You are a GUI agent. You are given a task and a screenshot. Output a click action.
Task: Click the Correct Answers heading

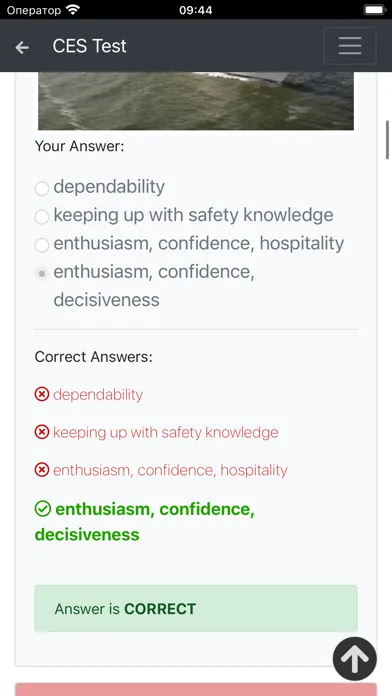coord(94,357)
